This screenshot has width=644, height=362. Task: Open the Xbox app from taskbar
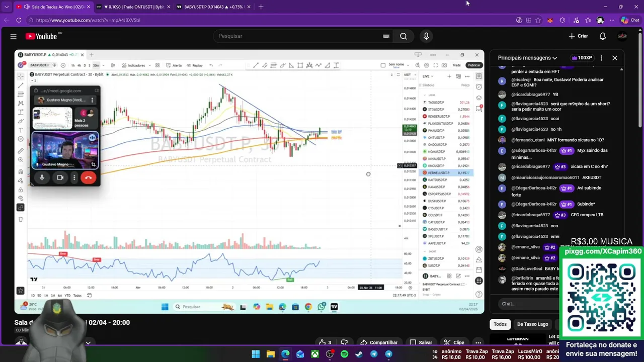[314, 354]
